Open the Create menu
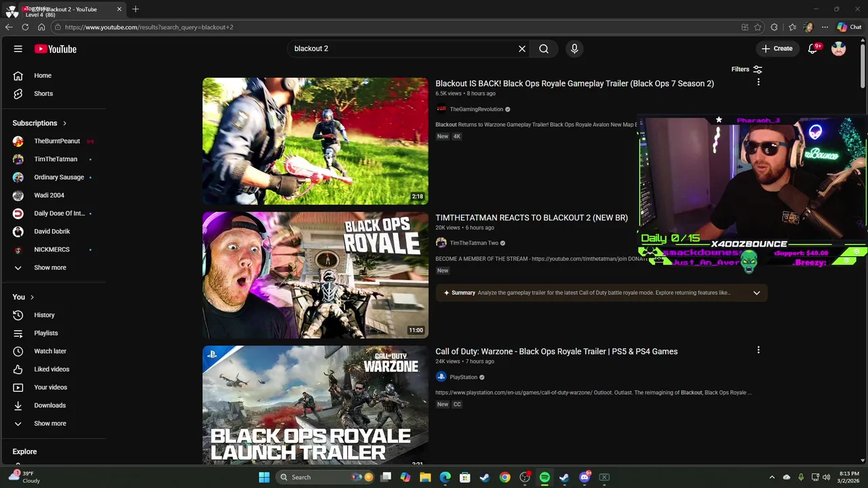Image resolution: width=868 pixels, height=488 pixels. click(x=776, y=49)
